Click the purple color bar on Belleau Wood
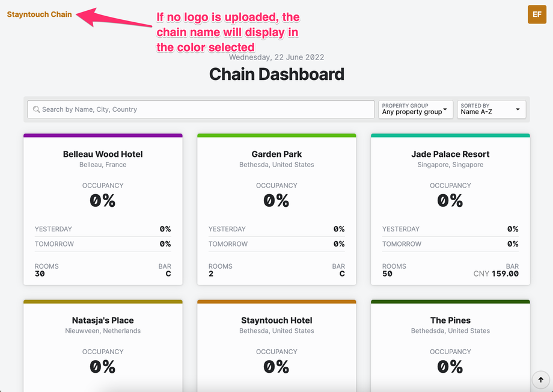The height and width of the screenshot is (392, 553). click(x=103, y=136)
